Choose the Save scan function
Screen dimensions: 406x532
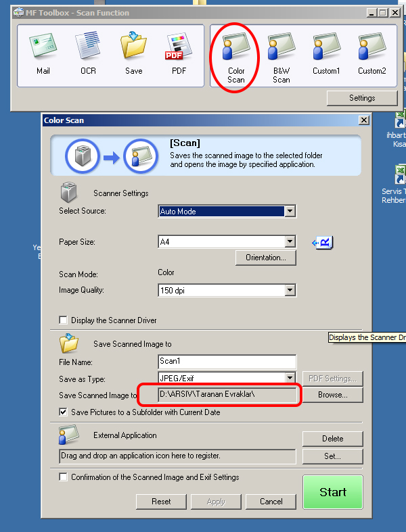pos(133,54)
